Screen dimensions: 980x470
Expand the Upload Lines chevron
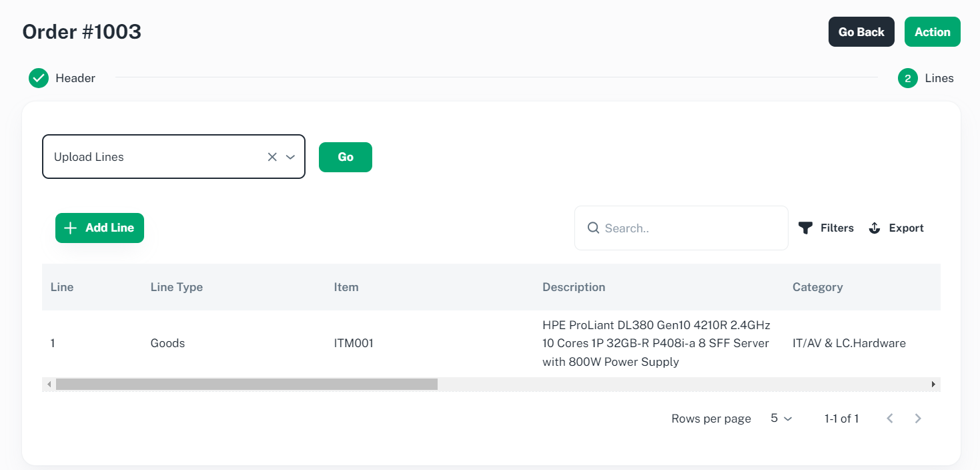pyautogui.click(x=290, y=156)
